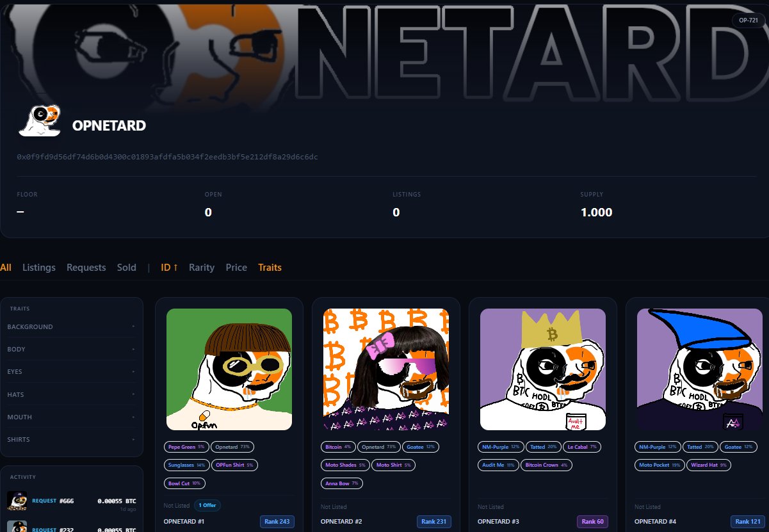769x532 pixels.
Task: Expand the Shirts trait filter
Action: pos(72,439)
